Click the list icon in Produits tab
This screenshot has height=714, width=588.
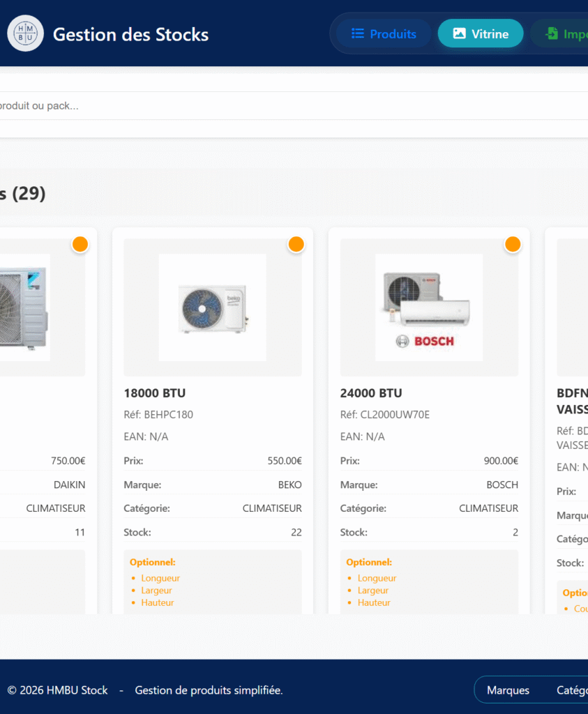pos(358,33)
